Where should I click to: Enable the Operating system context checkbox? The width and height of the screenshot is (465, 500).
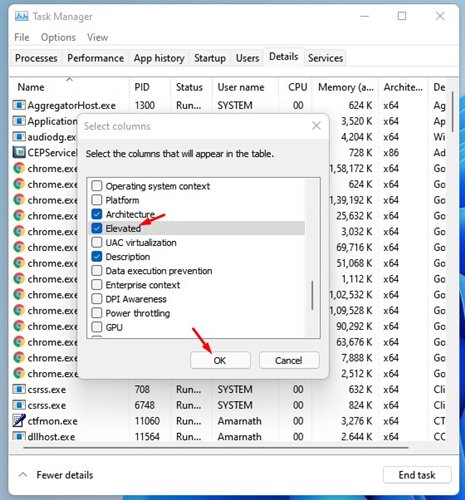click(x=97, y=186)
